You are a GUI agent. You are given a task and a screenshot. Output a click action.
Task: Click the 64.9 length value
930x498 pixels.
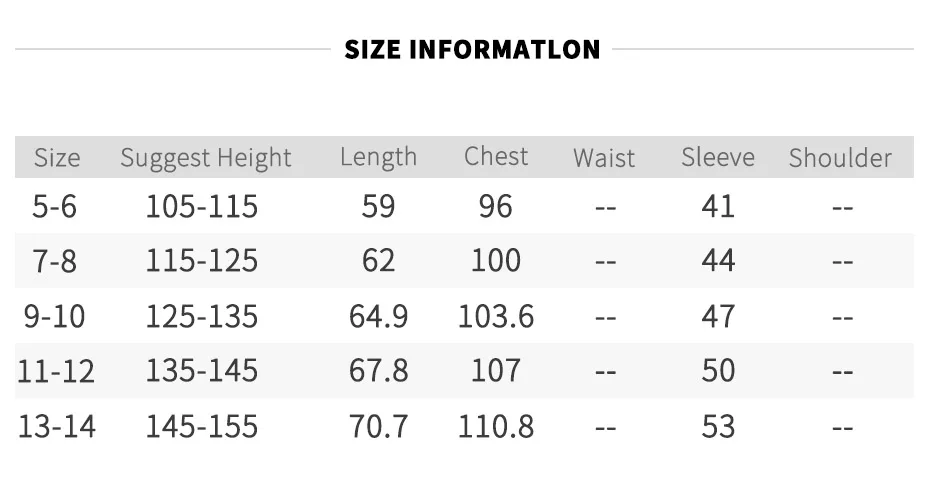(378, 316)
